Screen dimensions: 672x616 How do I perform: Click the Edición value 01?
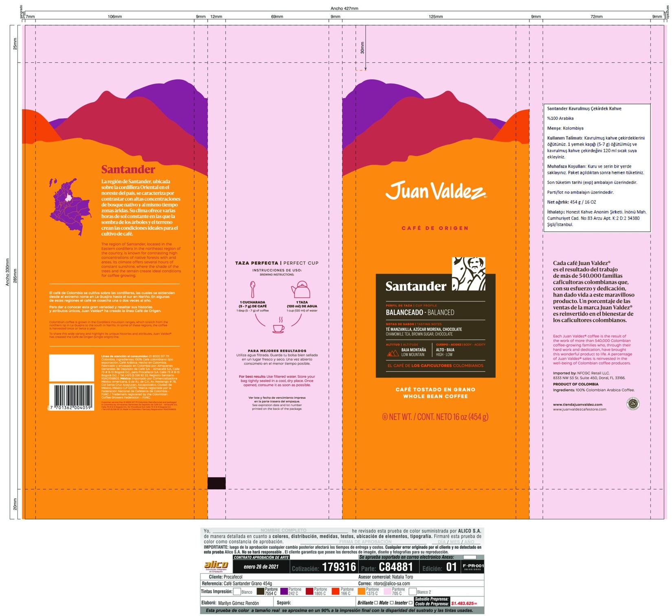pyautogui.click(x=451, y=567)
